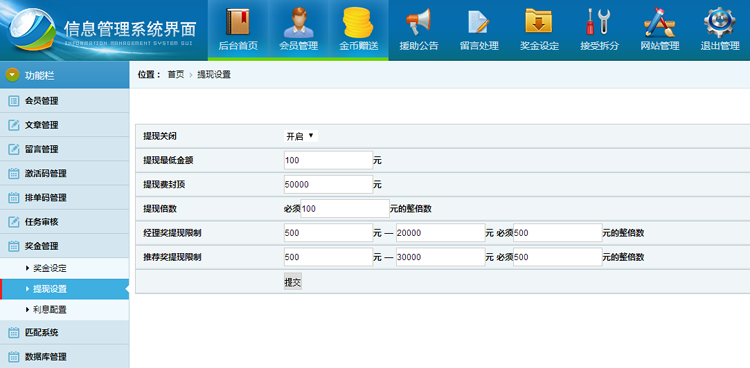Click 援助公告 label in top navigation

coord(419,46)
